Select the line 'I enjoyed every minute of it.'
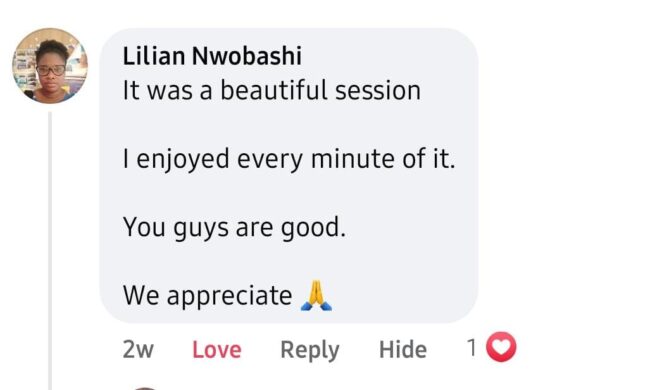650x390 pixels. point(289,160)
